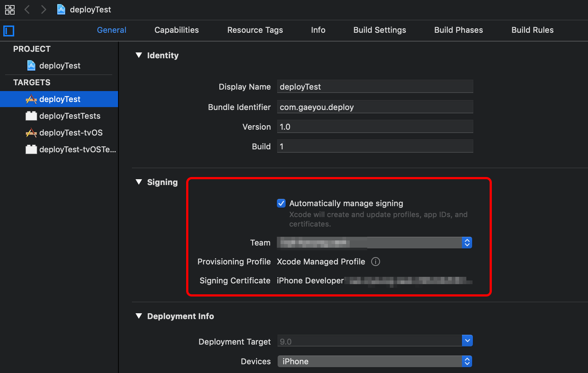The height and width of the screenshot is (373, 588).
Task: Select deployTest under PROJECT
Action: pyautogui.click(x=59, y=66)
